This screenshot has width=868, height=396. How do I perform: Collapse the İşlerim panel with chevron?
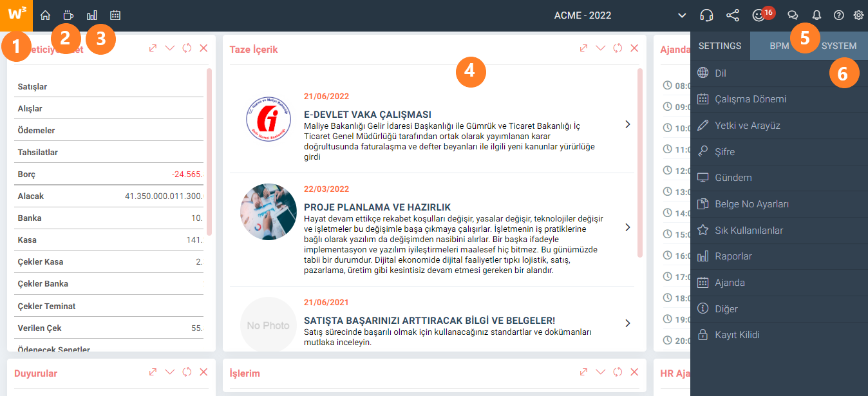(601, 372)
